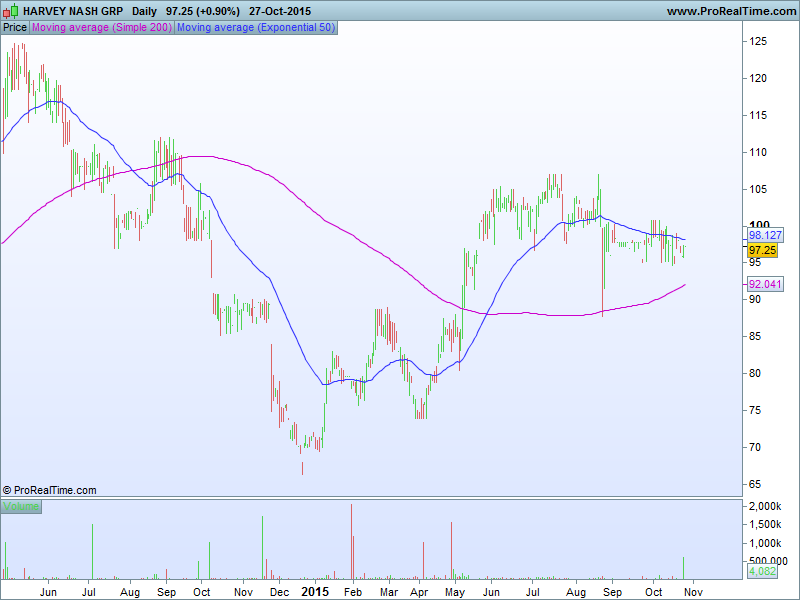Click the bold 2015 year marker on time axis
800x600 pixels.
[x=314, y=590]
